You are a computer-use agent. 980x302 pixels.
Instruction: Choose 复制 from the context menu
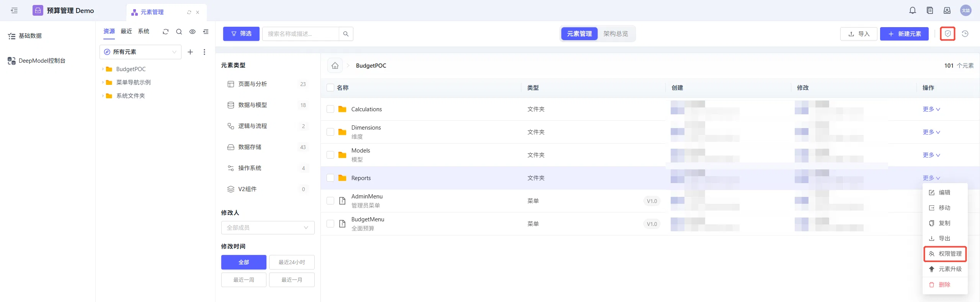[945, 223]
